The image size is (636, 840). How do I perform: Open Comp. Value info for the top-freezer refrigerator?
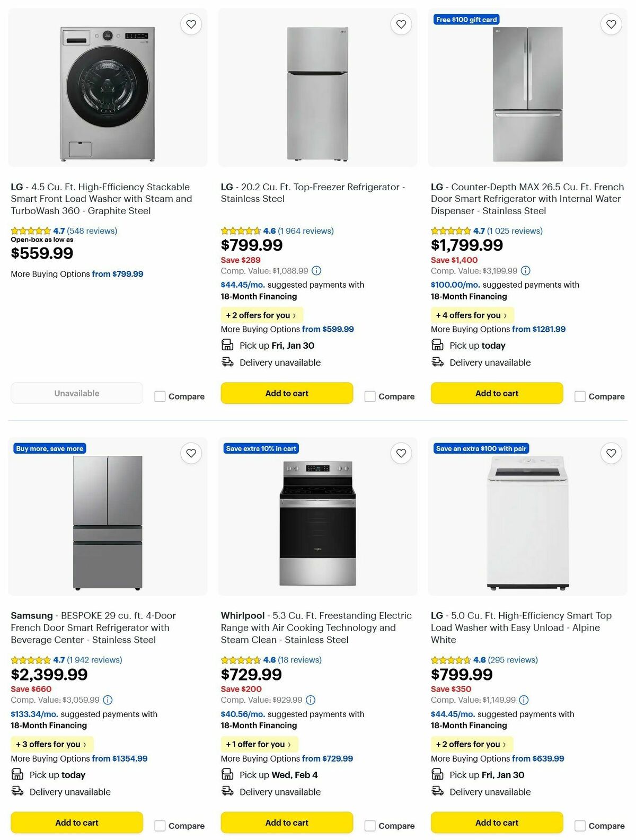pos(316,270)
